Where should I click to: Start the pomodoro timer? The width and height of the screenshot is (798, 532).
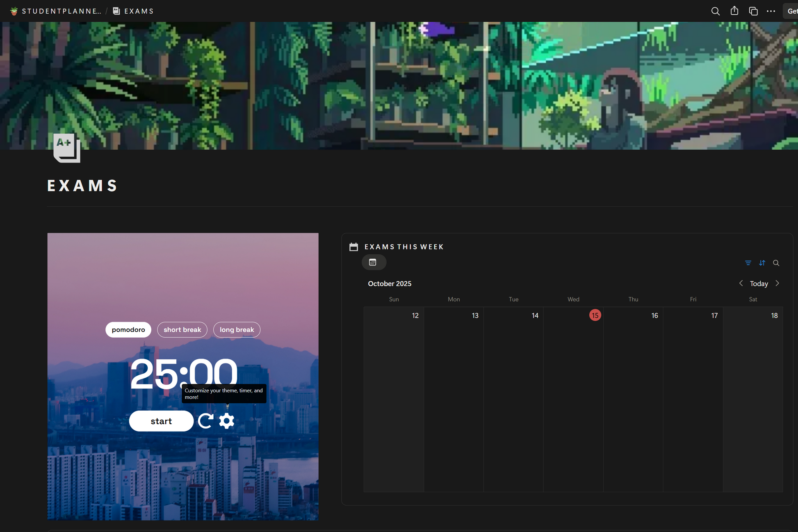click(161, 421)
